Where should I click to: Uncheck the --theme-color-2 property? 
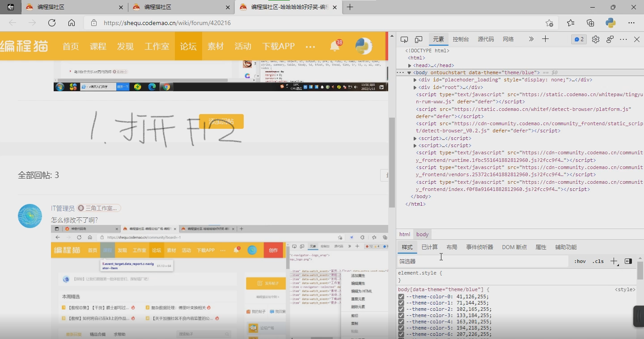click(401, 309)
